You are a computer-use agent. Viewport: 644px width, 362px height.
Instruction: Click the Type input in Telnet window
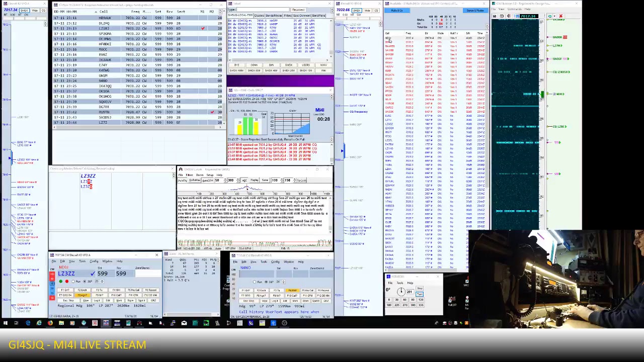click(x=263, y=10)
